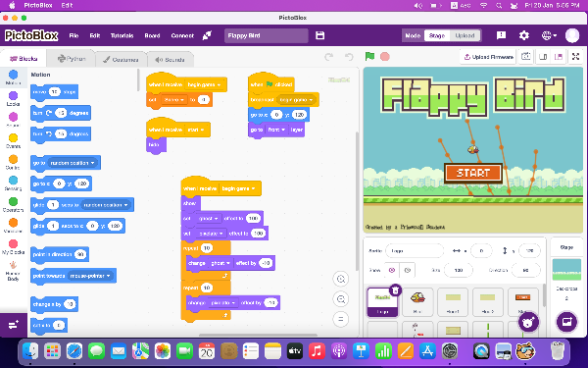Save project with the floppy disk icon
The image size is (588, 368).
pos(319,35)
